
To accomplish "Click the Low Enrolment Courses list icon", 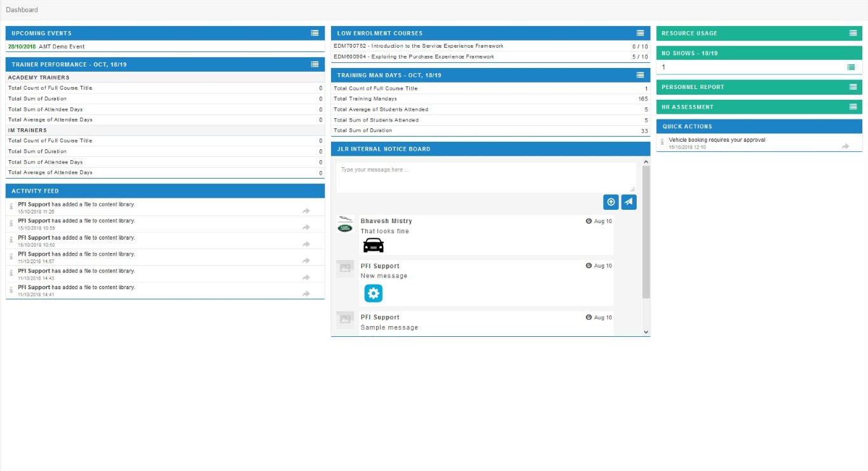I will tap(640, 33).
